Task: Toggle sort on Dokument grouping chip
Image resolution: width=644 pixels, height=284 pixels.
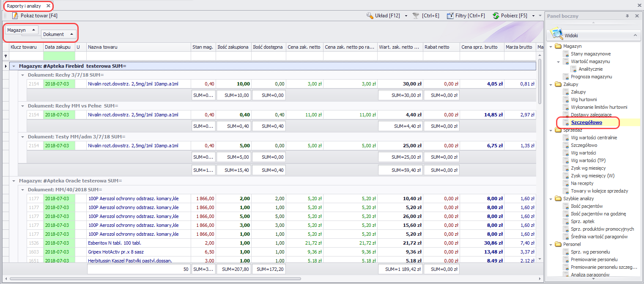Action: click(x=59, y=34)
